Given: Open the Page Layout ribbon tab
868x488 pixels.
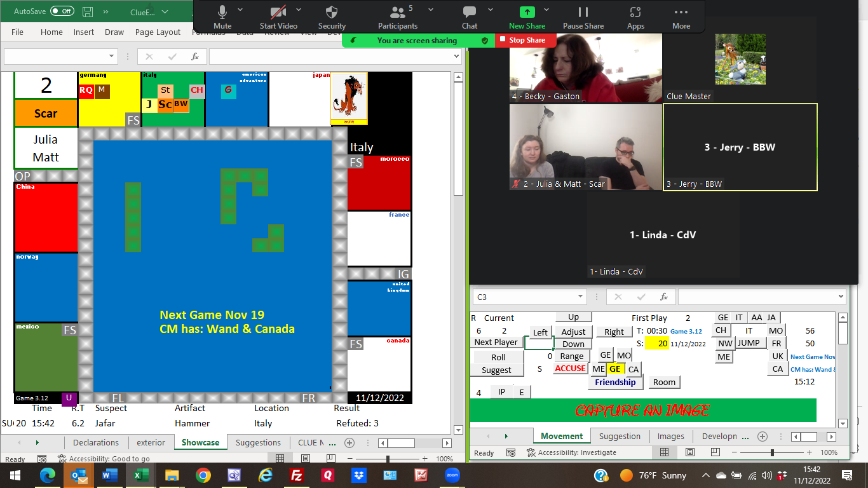Looking at the screenshot, I should point(158,32).
